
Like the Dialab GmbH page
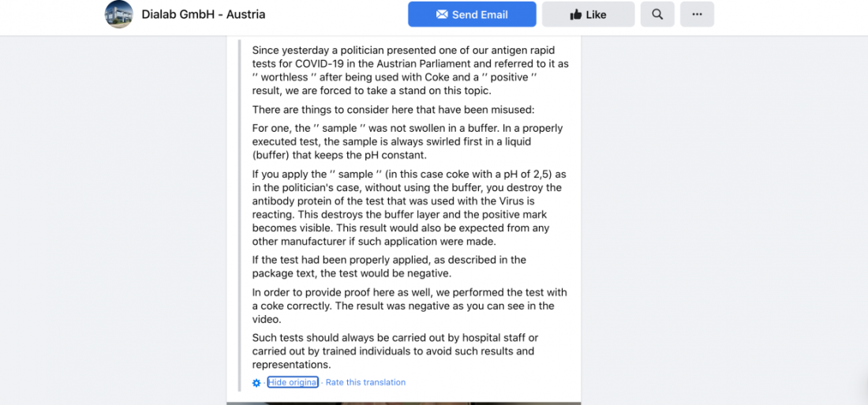click(589, 14)
